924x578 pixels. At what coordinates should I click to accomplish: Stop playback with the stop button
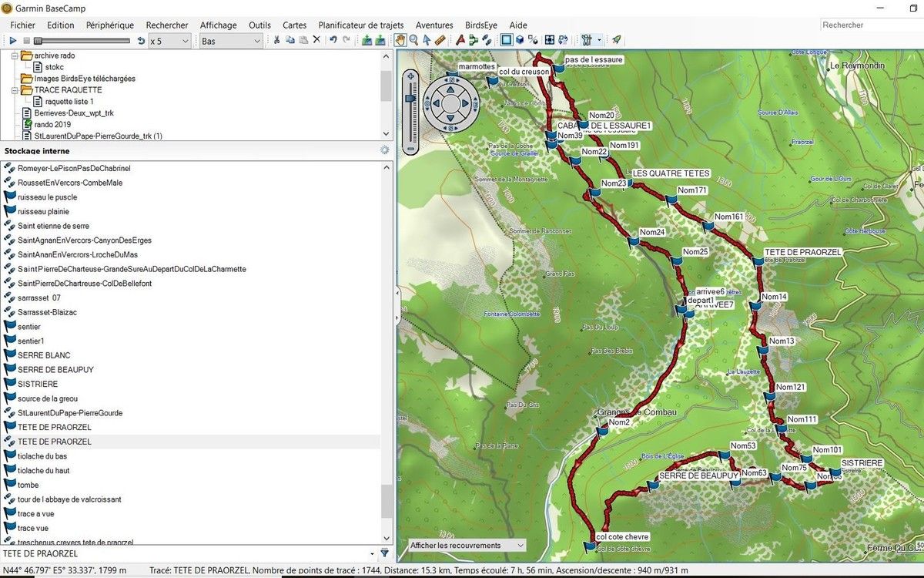tap(26, 40)
